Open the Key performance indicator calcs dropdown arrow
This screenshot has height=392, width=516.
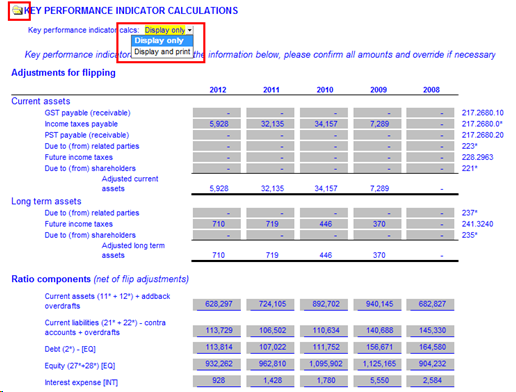click(190, 30)
